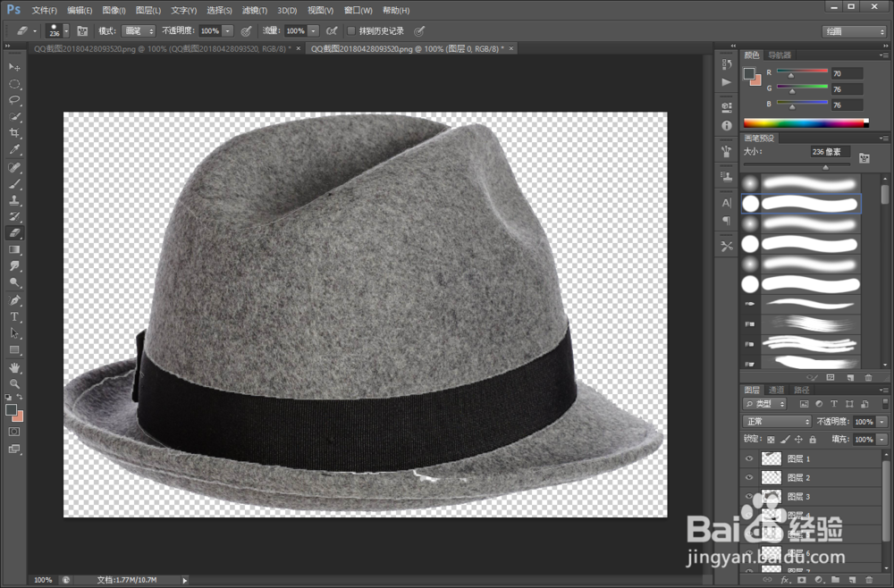Screen dimensions: 894x588
Task: Hide layer 图层 1
Action: [x=749, y=458]
